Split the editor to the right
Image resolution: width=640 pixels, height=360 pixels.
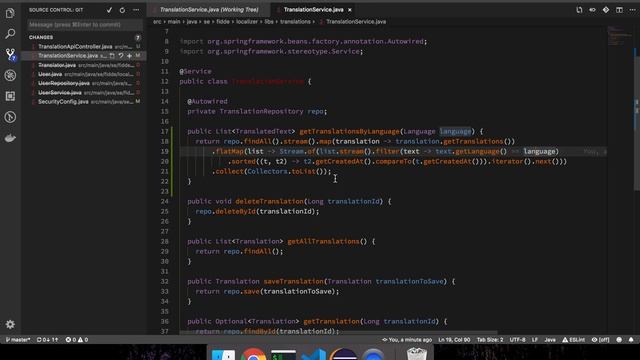click(x=619, y=10)
